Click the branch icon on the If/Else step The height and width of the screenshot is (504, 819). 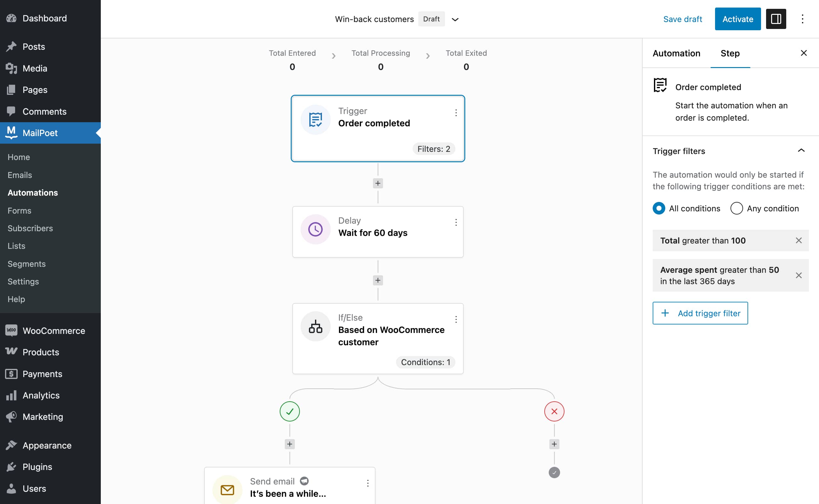(x=315, y=326)
